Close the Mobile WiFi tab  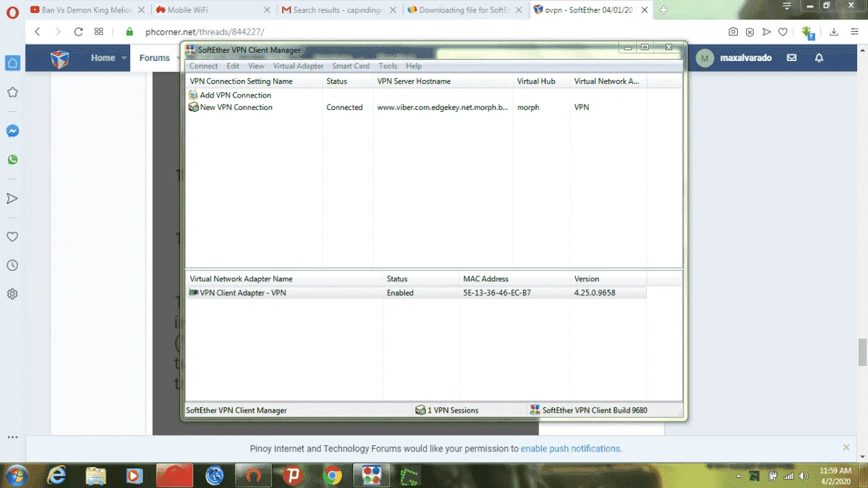click(x=267, y=10)
